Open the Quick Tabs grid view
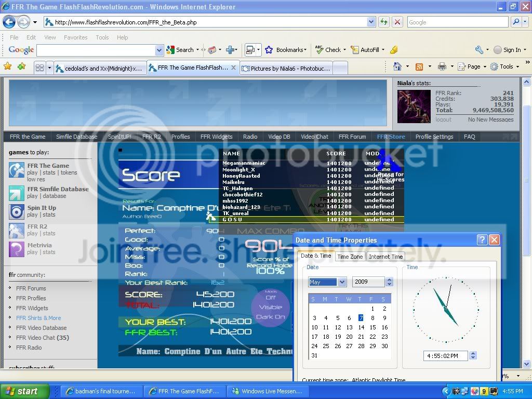 coord(39,68)
